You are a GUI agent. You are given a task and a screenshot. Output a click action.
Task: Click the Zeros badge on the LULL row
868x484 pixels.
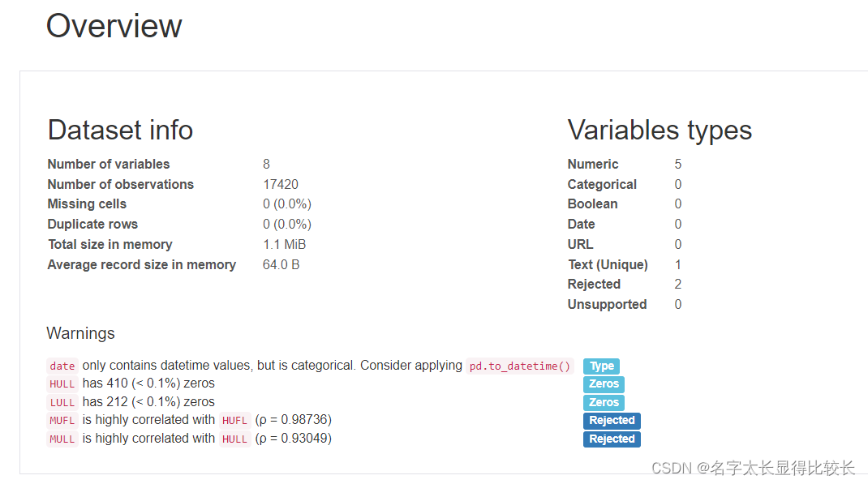[604, 403]
